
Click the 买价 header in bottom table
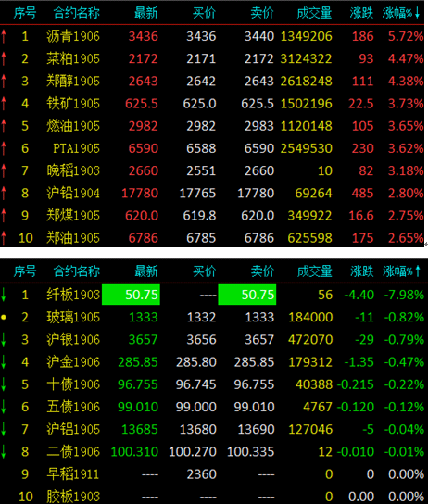pyautogui.click(x=205, y=271)
